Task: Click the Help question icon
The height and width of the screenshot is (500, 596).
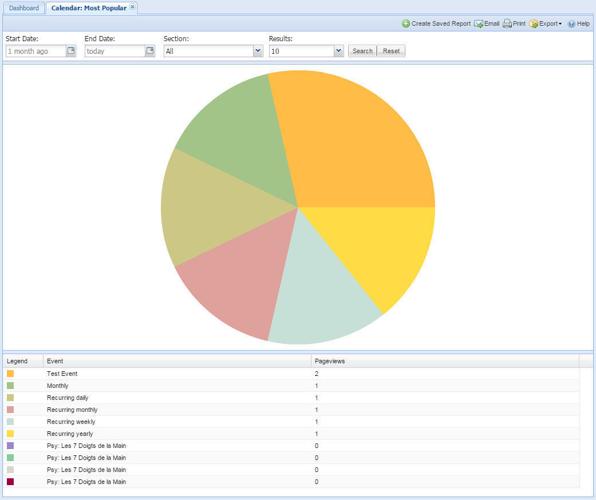Action: [x=571, y=24]
